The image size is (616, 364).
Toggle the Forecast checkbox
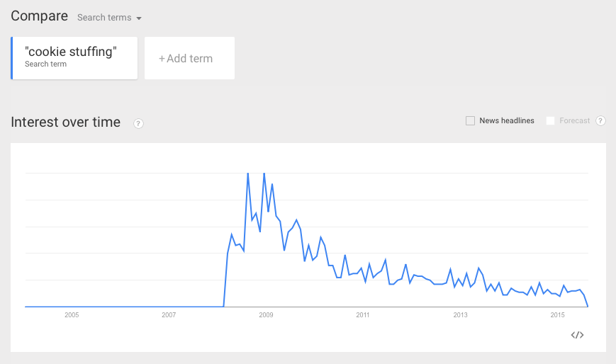[x=550, y=120]
